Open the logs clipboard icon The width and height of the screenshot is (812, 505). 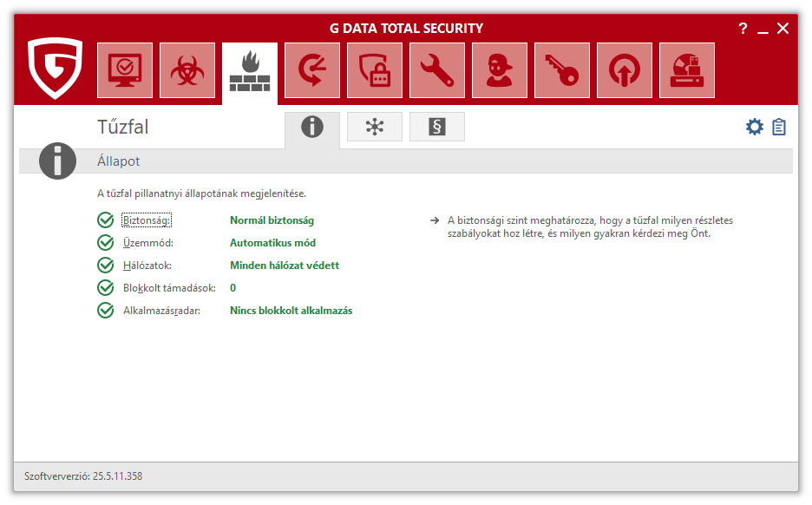pyautogui.click(x=779, y=127)
